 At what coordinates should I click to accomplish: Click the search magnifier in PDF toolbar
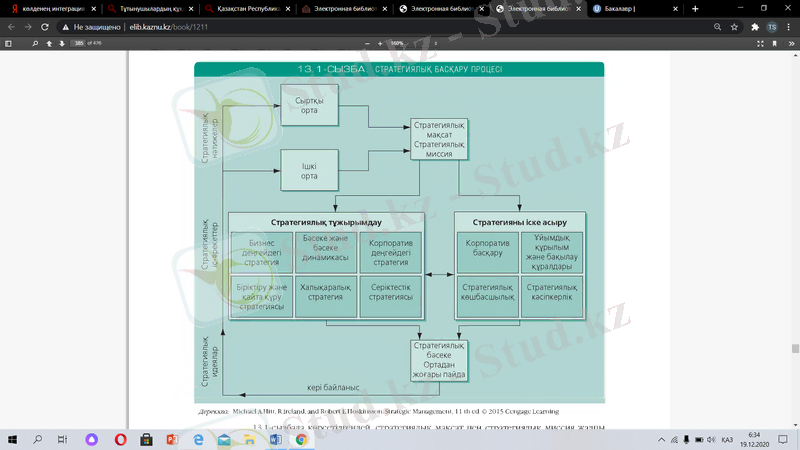[35, 44]
